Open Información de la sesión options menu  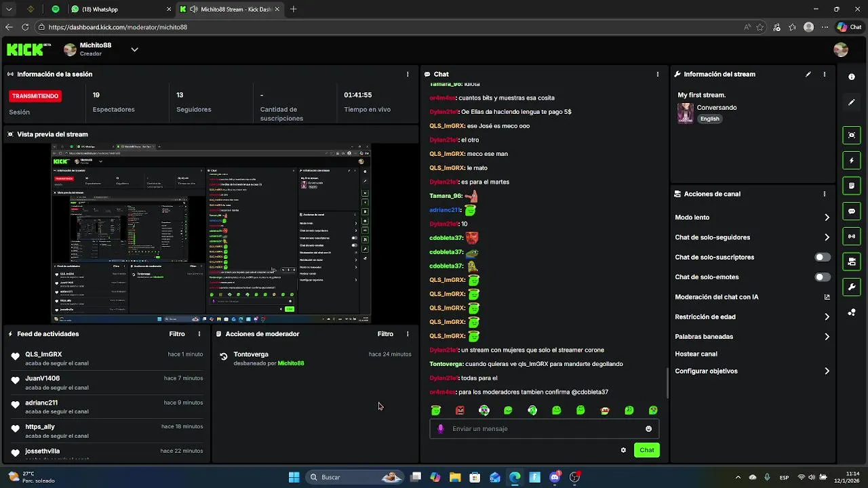click(408, 74)
